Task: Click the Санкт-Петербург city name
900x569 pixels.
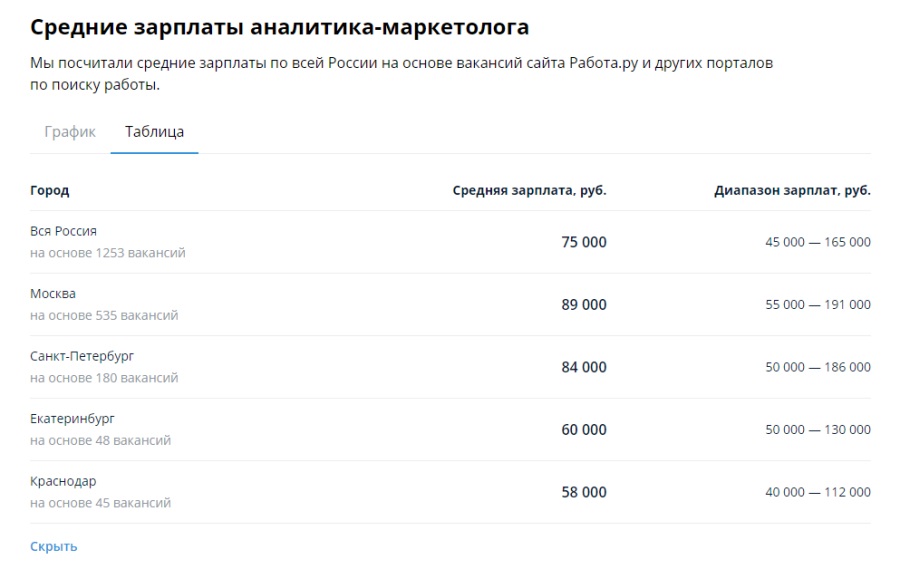Action: click(x=82, y=356)
